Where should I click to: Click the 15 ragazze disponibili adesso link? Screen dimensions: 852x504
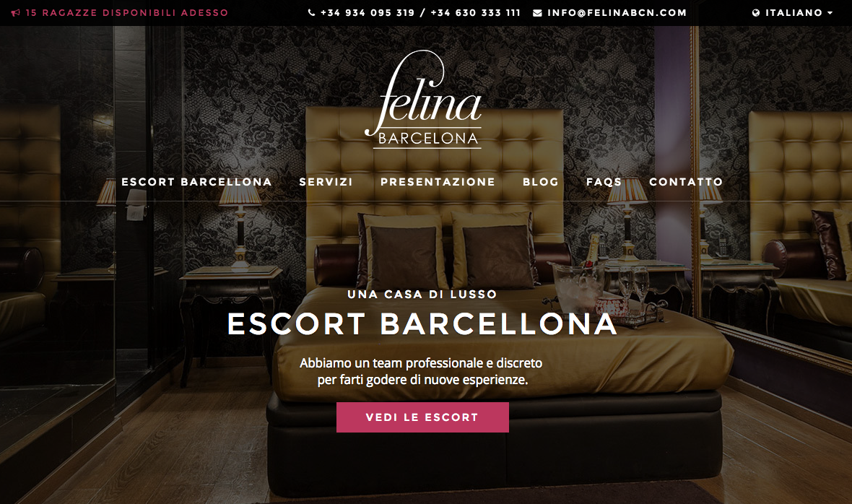click(x=127, y=12)
